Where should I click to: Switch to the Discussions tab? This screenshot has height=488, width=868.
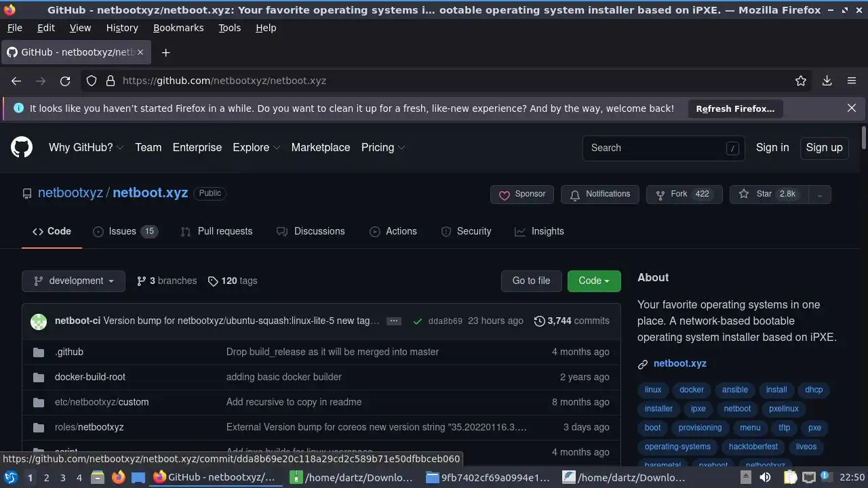(x=311, y=231)
